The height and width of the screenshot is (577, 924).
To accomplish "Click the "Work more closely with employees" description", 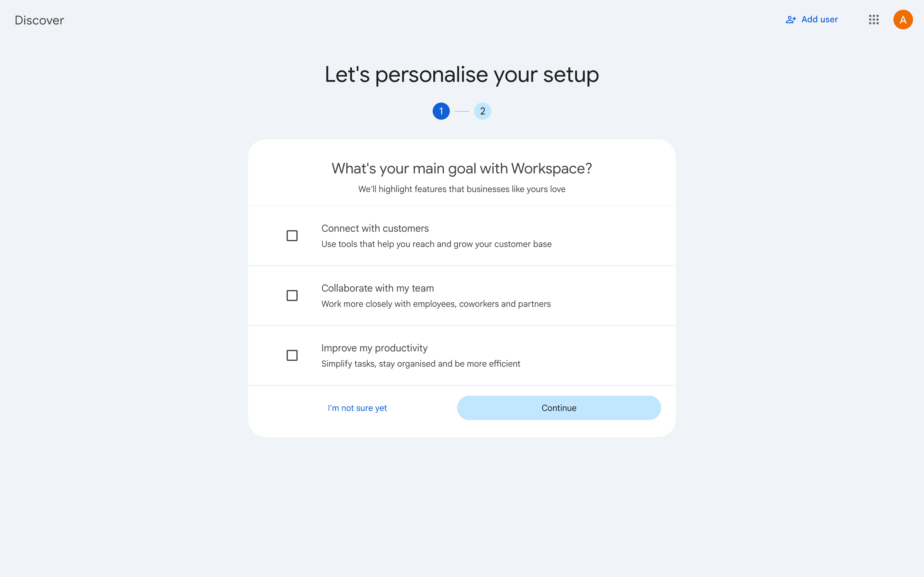I will (x=436, y=304).
